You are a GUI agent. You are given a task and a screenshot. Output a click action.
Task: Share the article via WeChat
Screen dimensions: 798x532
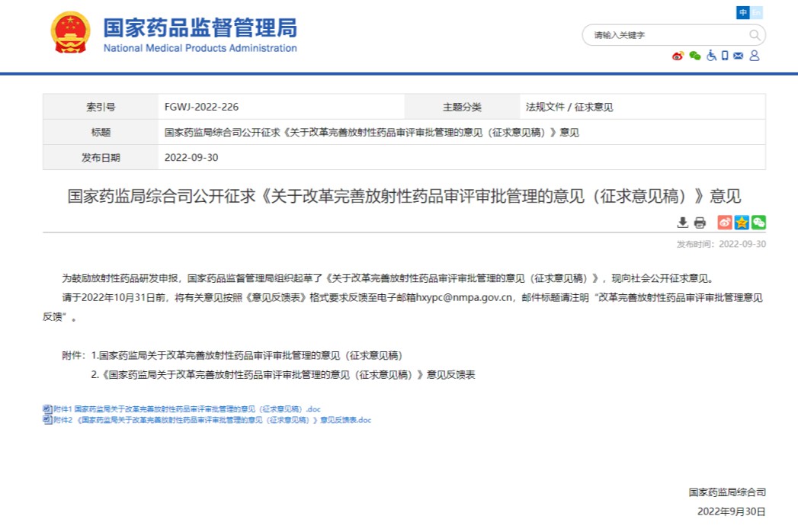point(758,223)
